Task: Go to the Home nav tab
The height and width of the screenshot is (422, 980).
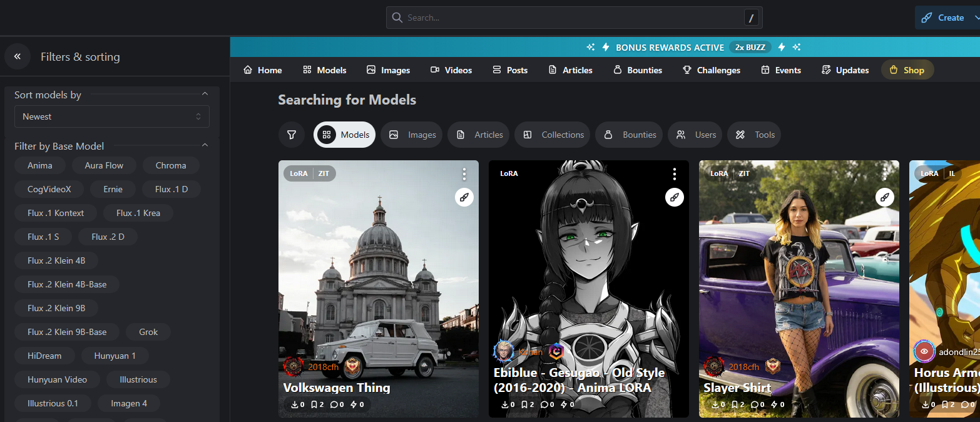Action: coord(263,70)
